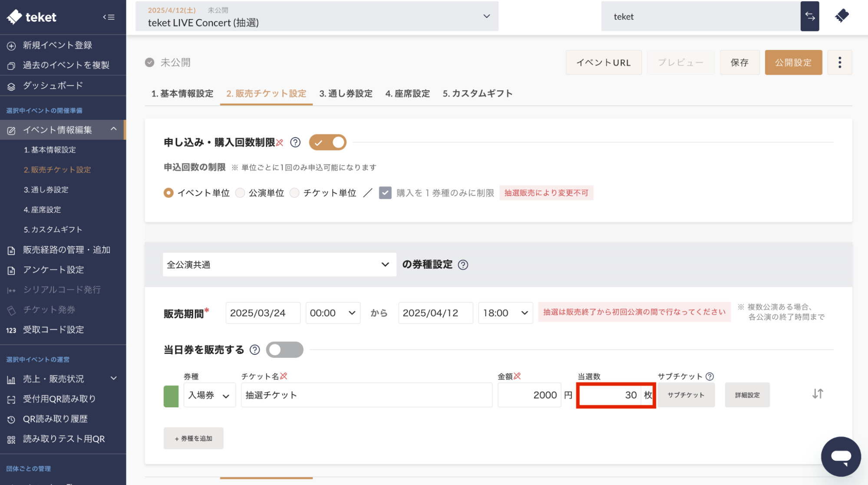Click the document icon beside アンケート設定
Screen dimensions: 868x485
click(x=11, y=270)
